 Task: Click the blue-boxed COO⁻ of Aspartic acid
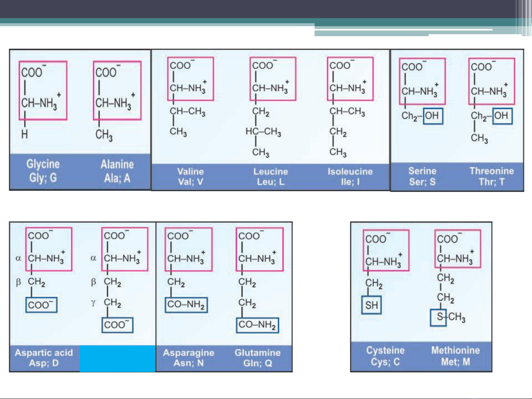(x=41, y=305)
